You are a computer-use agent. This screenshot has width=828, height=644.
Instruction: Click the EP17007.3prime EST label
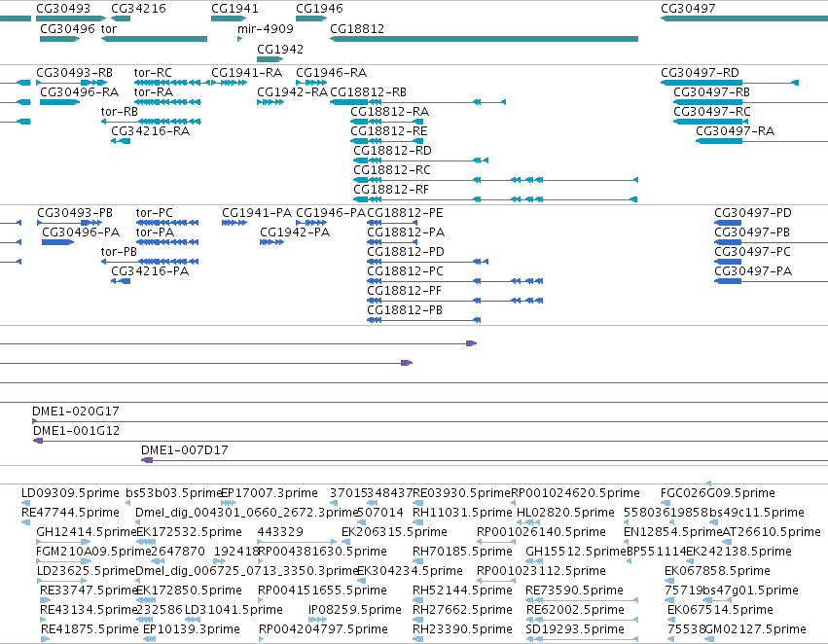270,493
